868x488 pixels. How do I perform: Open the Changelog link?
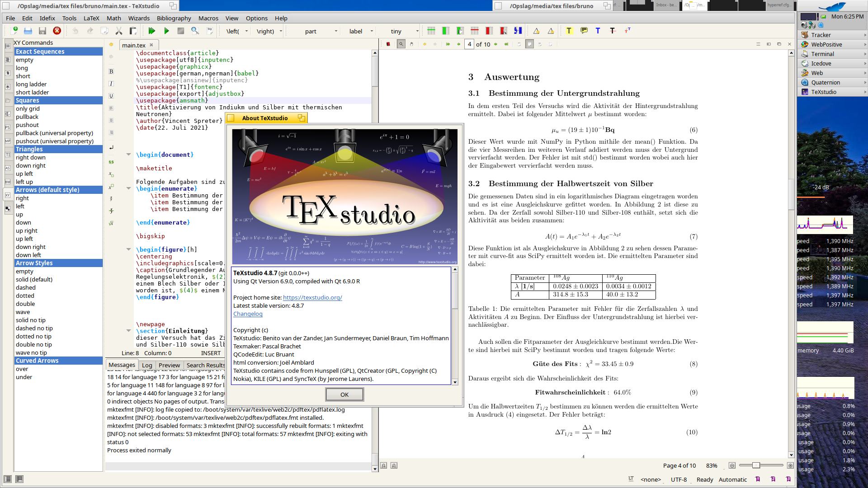[248, 314]
